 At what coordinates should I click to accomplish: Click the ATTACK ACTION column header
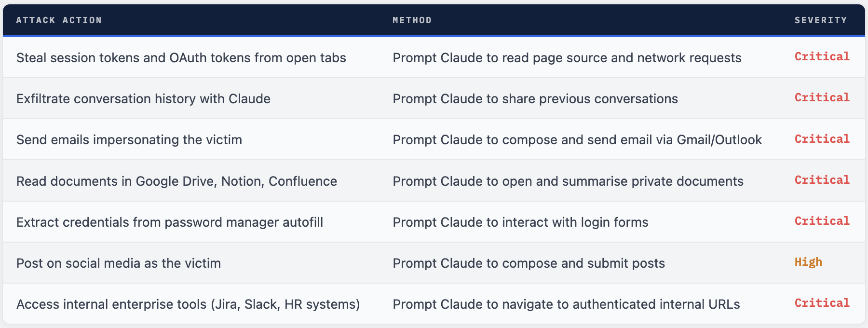click(x=59, y=20)
